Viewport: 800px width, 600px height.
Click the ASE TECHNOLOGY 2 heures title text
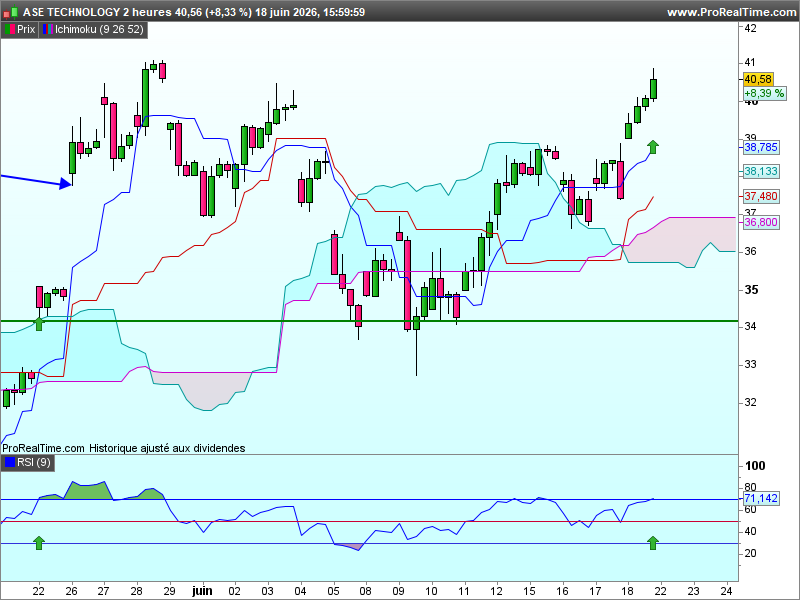tap(97, 12)
